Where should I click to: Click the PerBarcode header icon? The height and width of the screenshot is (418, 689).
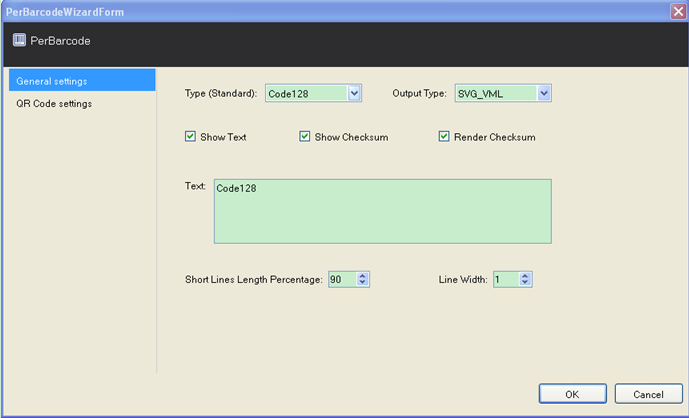19,40
